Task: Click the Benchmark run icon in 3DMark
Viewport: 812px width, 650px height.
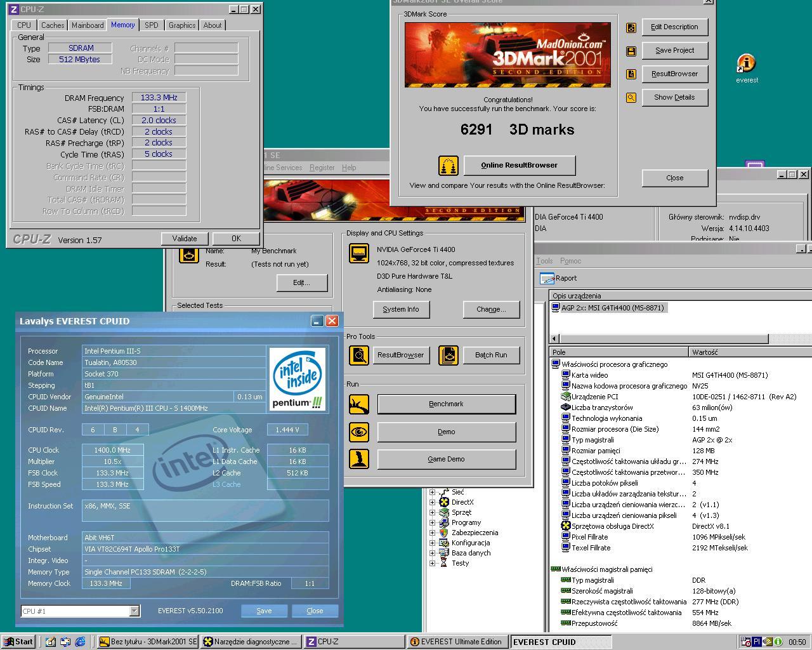Action: 359,404
